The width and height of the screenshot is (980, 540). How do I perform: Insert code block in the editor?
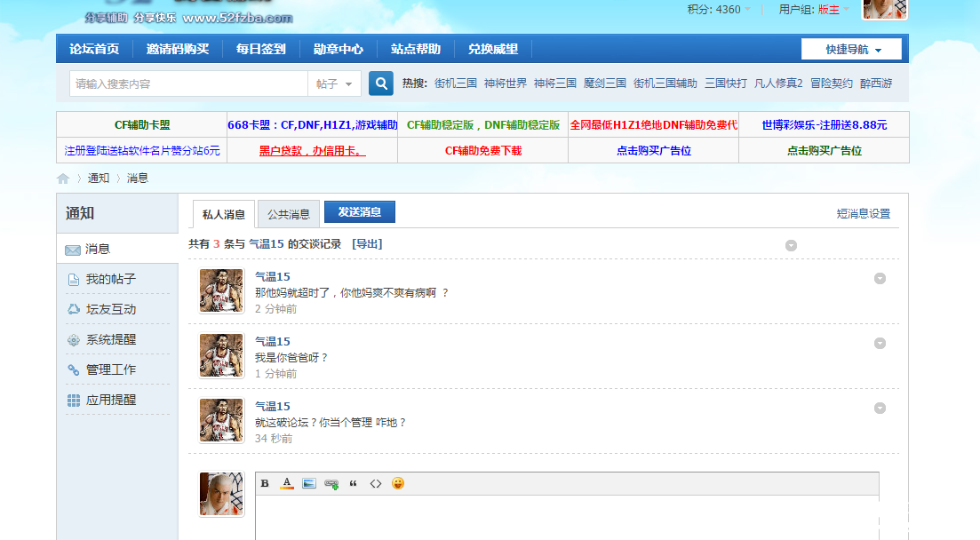click(376, 483)
